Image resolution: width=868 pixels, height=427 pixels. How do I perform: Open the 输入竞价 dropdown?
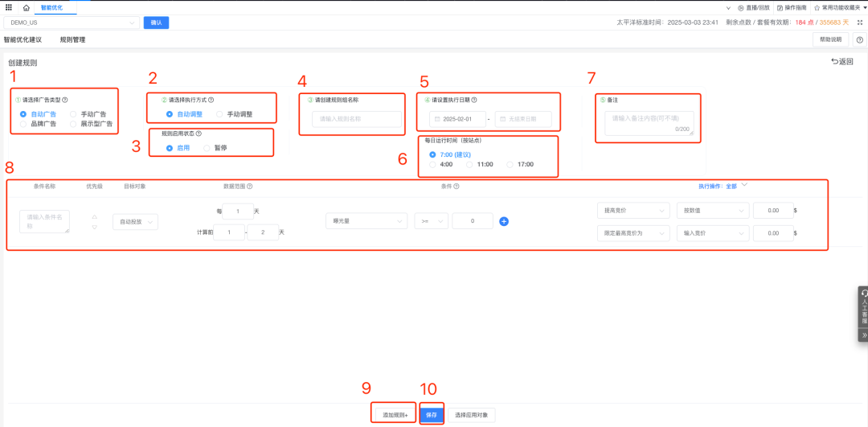click(713, 233)
